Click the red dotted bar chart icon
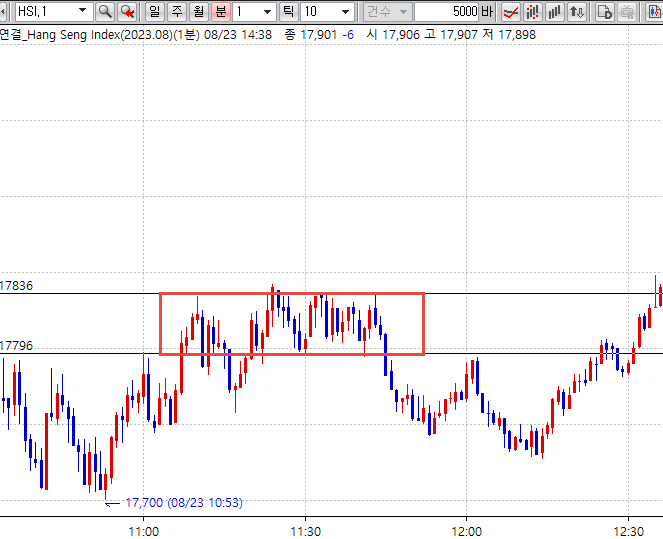The width and height of the screenshot is (663, 539). (x=533, y=12)
